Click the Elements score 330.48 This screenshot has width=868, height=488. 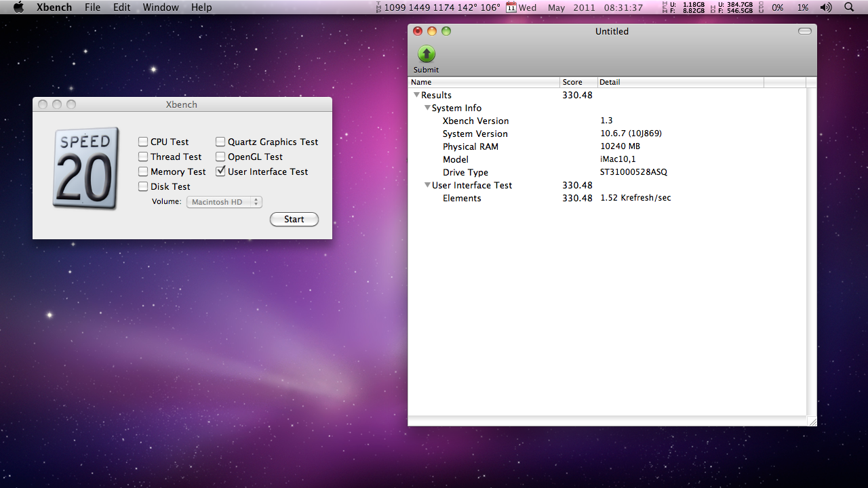[577, 198]
